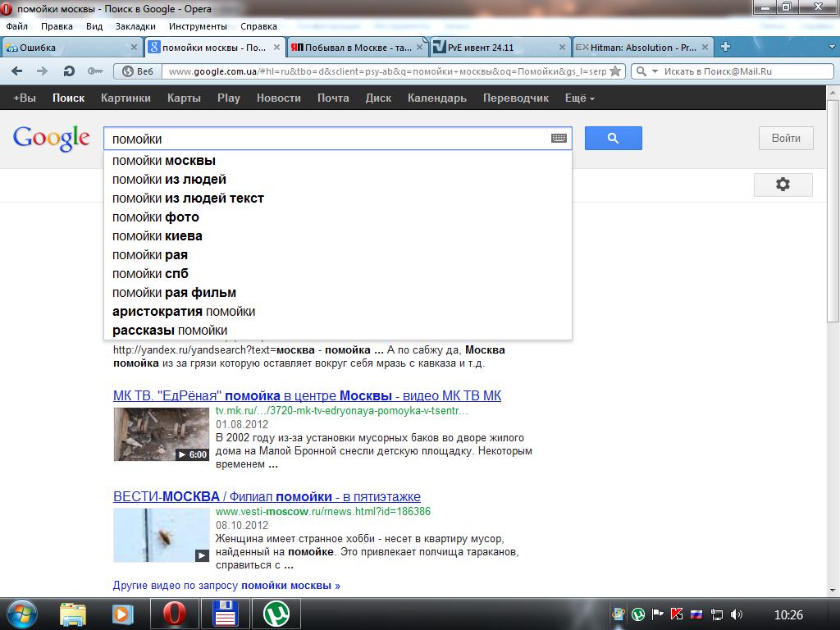840x630 pixels.
Task: Click the Action Center flag tray icon
Action: pos(657,614)
